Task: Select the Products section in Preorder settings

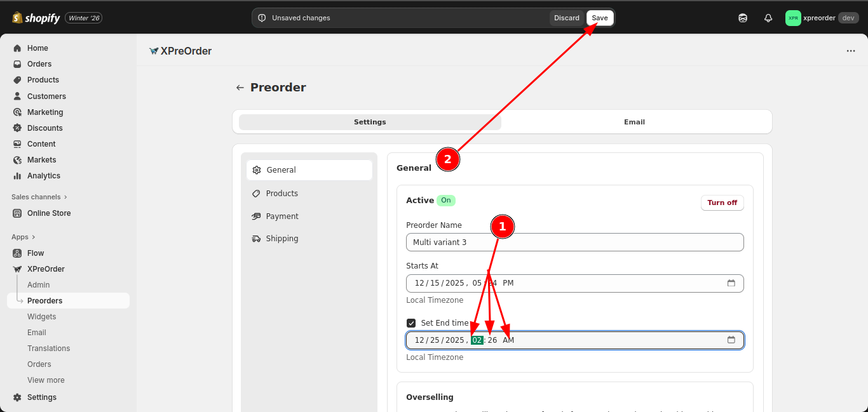Action: [309, 194]
